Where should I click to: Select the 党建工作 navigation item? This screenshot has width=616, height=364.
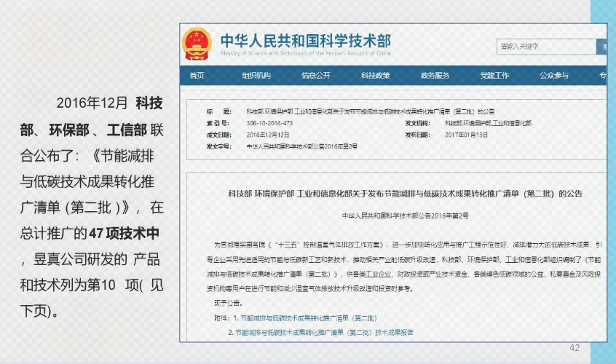(x=494, y=76)
